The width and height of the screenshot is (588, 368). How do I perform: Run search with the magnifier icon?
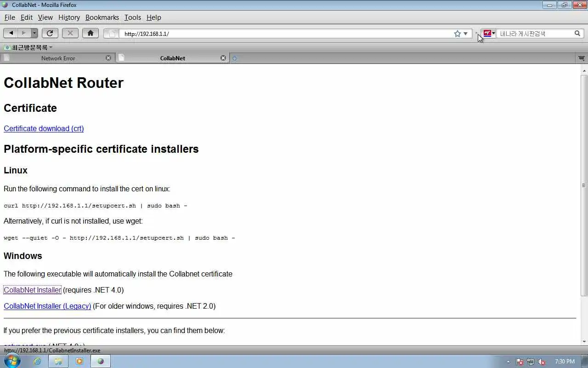tap(577, 33)
